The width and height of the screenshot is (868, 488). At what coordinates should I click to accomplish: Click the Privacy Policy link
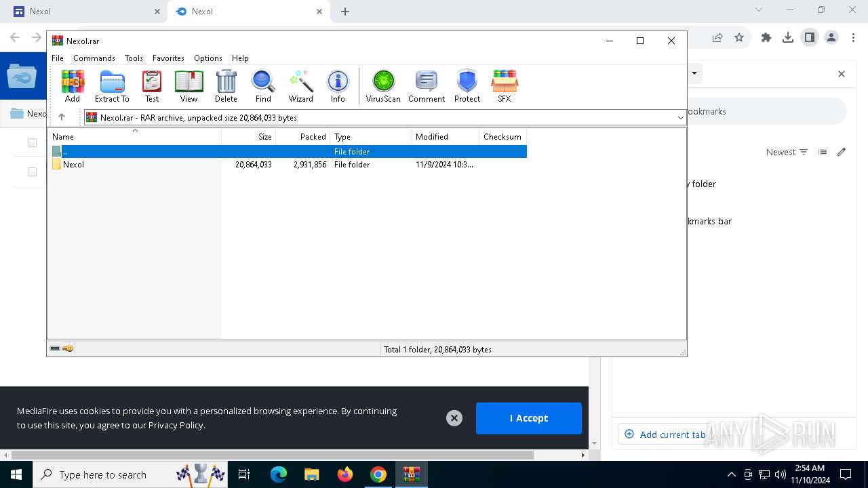(x=176, y=425)
